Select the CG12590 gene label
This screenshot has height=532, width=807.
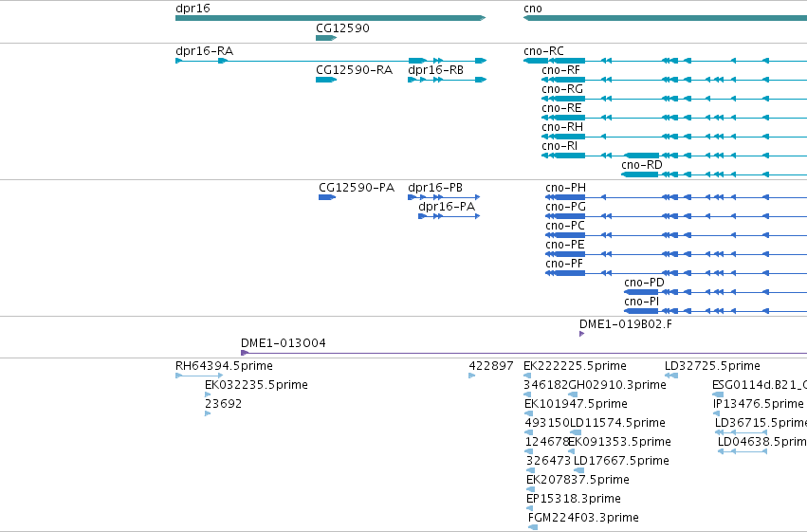click(x=342, y=28)
